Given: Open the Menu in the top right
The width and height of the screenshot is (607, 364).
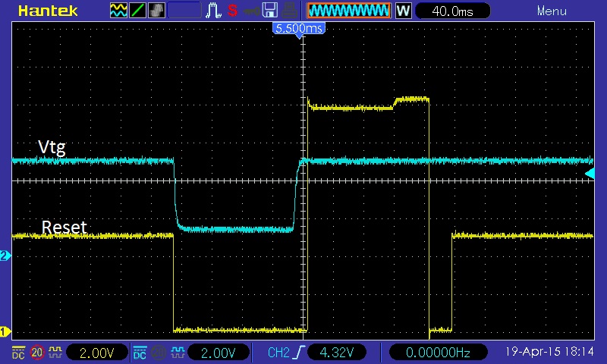Looking at the screenshot, I should tap(552, 11).
